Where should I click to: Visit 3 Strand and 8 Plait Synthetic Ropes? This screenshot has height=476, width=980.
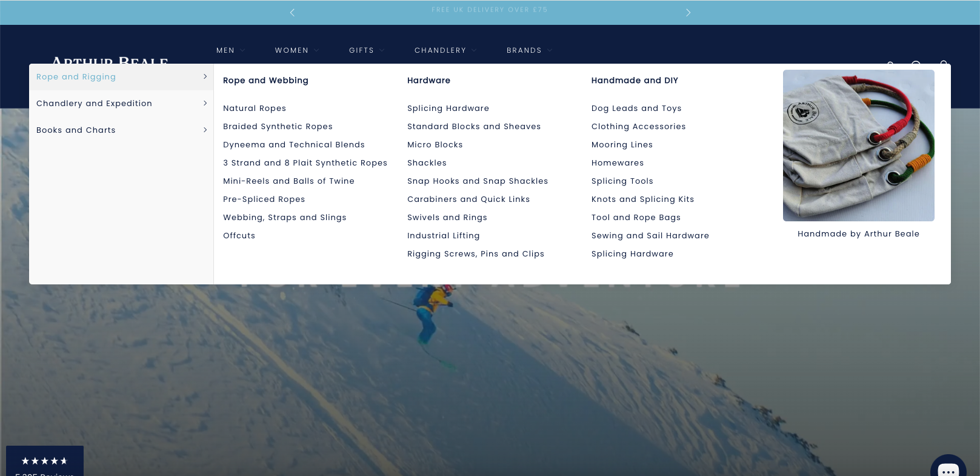(305, 163)
